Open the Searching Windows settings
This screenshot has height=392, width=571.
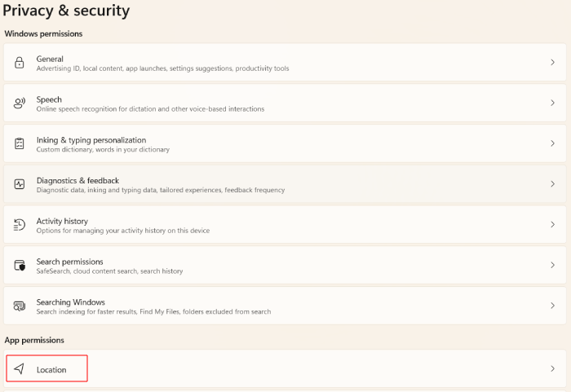coord(71,302)
